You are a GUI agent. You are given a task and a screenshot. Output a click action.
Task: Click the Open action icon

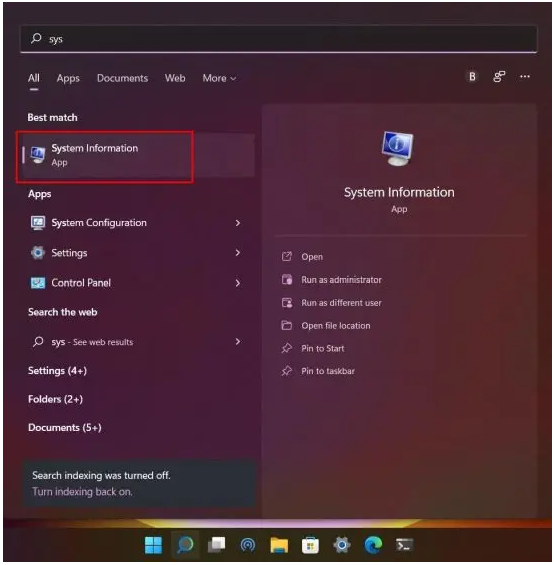[x=287, y=257]
